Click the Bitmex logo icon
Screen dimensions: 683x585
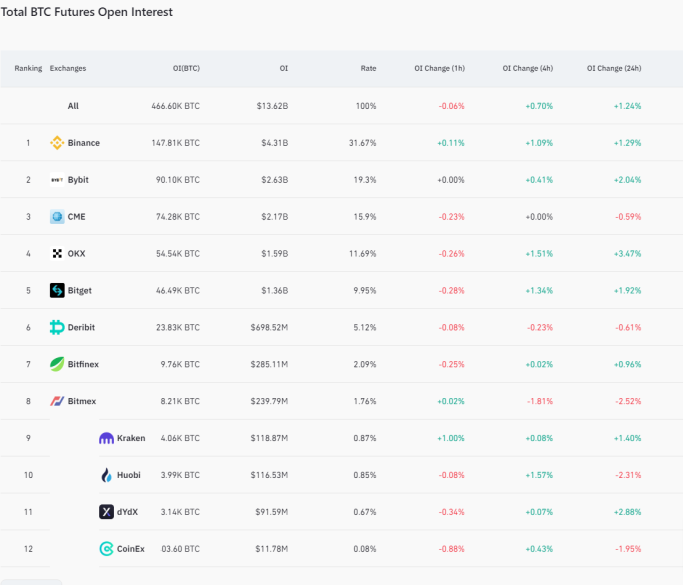click(x=57, y=401)
